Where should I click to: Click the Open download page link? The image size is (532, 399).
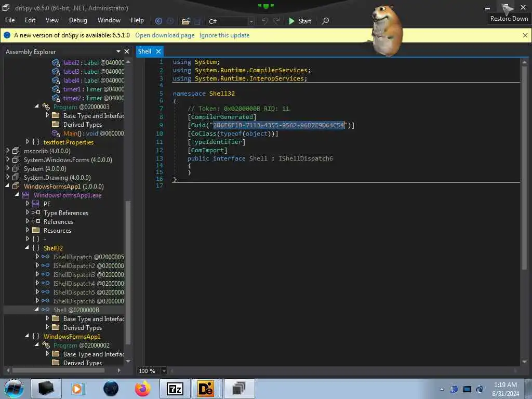click(165, 35)
